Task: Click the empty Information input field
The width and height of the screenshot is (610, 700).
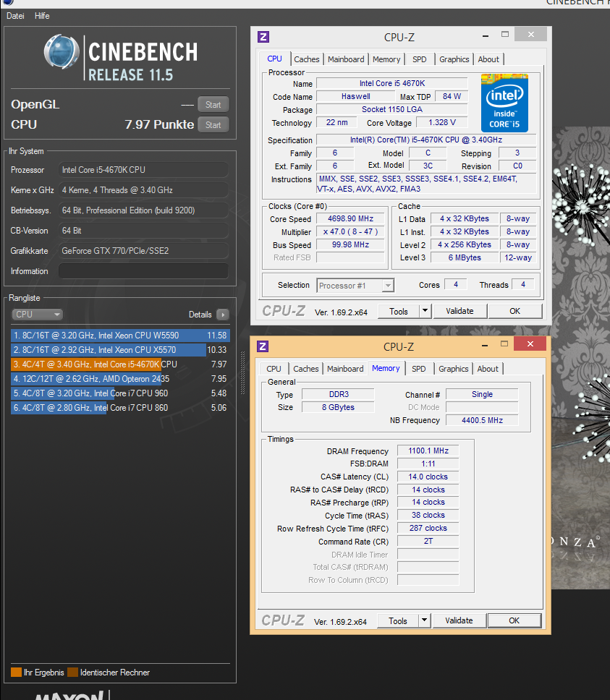Action: [x=143, y=271]
